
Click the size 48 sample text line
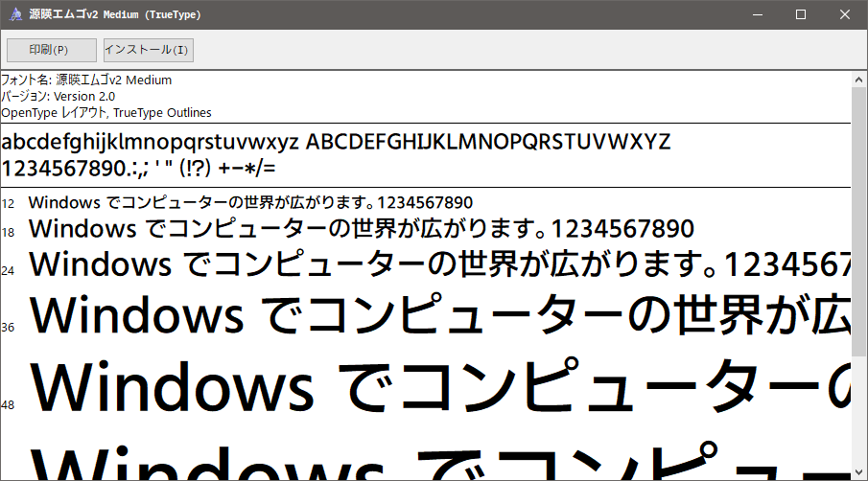pyautogui.click(x=440, y=385)
